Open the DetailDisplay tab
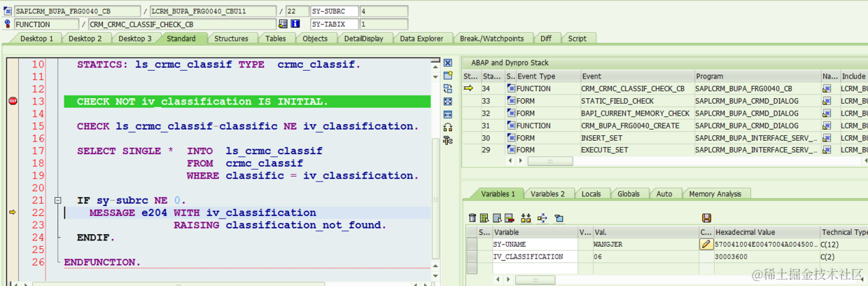The width and height of the screenshot is (868, 286). pos(364,39)
